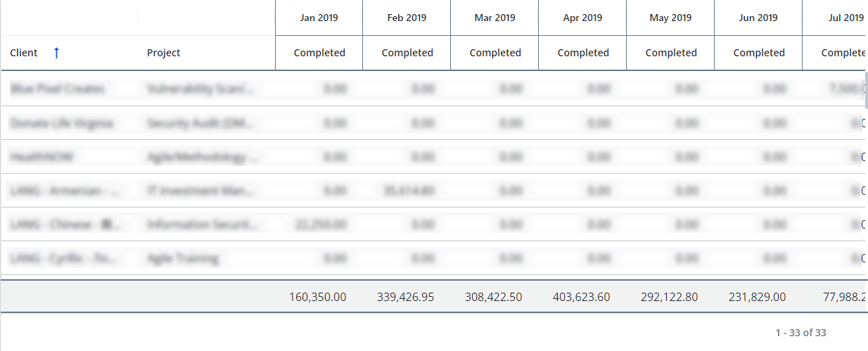Select the Agile Training project cell
The height and width of the screenshot is (351, 868).
(182, 258)
